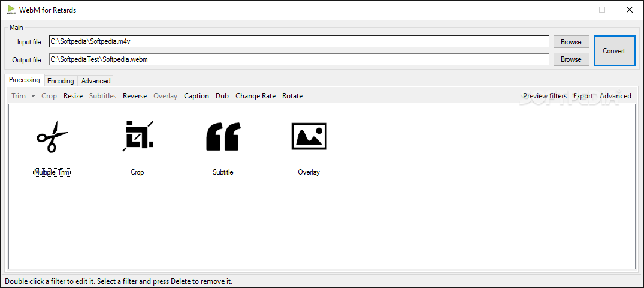Screen dimensions: 644x288
Task: Open the Advanced tab
Action: click(x=96, y=81)
